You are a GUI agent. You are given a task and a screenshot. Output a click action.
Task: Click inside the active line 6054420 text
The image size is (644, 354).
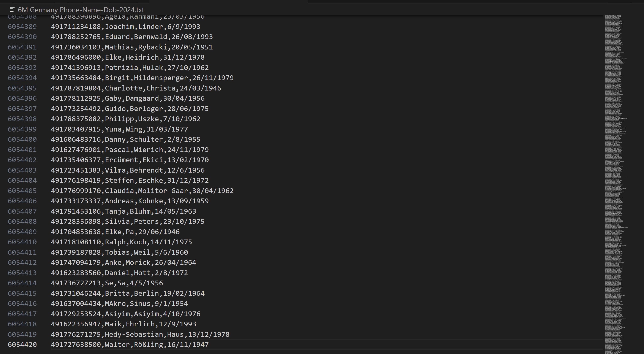tap(130, 344)
